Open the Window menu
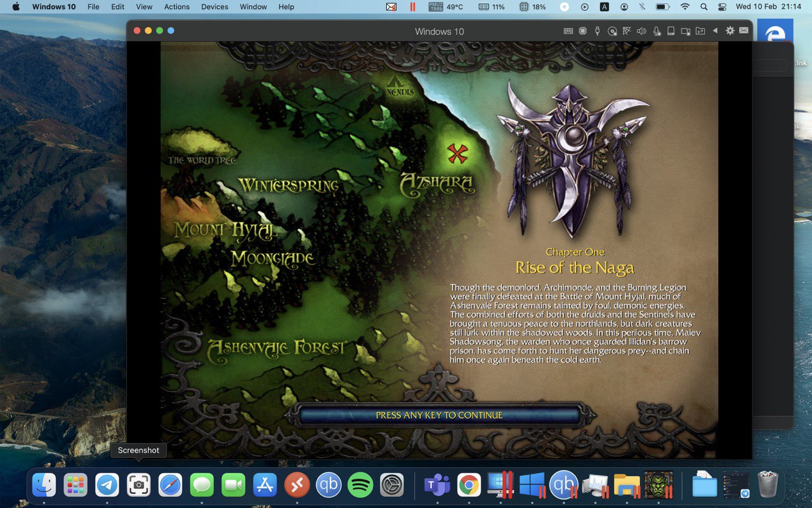This screenshot has width=812, height=508. [x=253, y=7]
